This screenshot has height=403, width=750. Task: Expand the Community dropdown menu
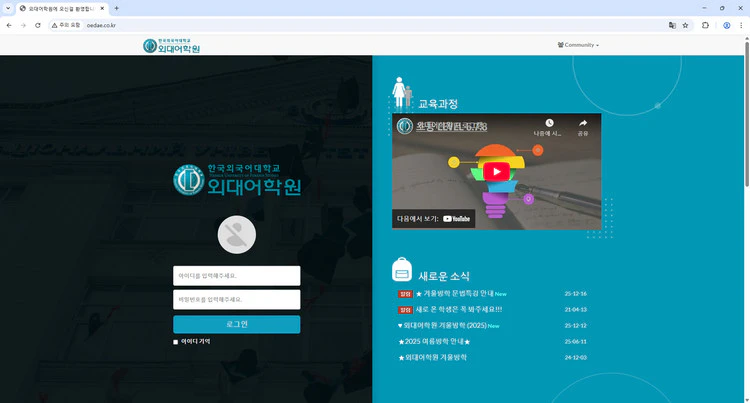(x=579, y=45)
